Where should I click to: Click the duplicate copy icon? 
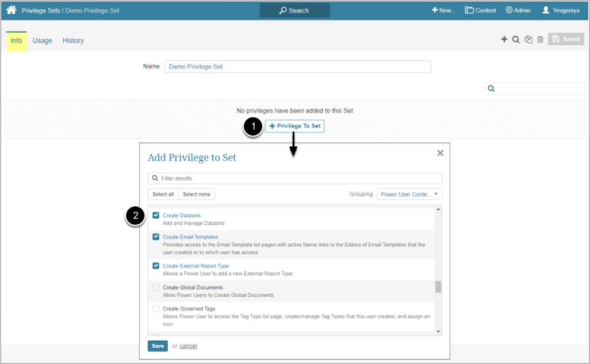528,39
